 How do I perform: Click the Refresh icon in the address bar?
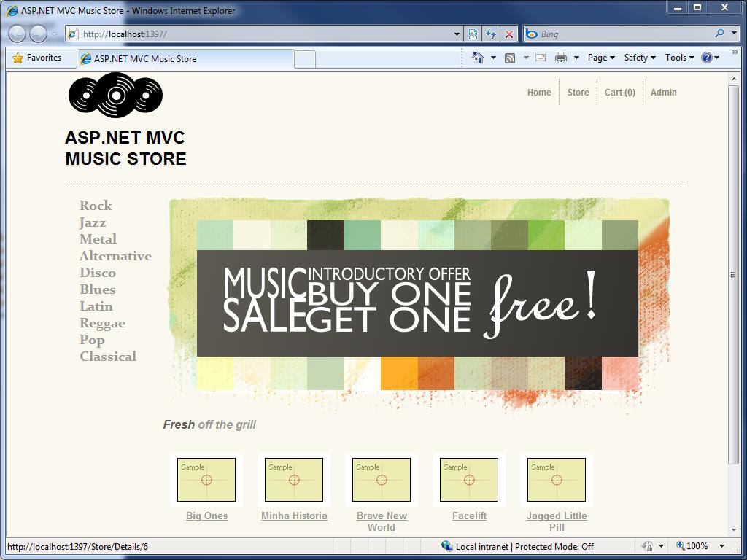[491, 34]
